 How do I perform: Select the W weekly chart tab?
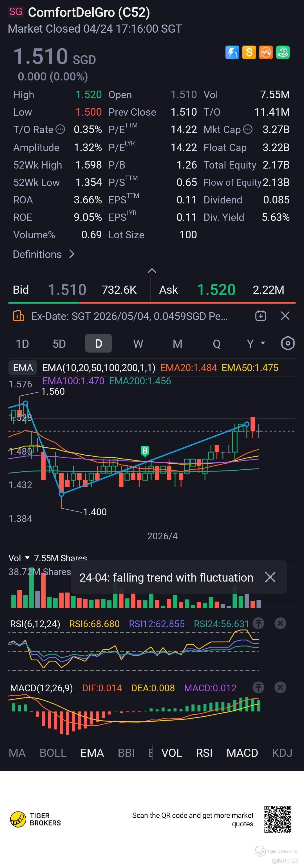point(138,344)
